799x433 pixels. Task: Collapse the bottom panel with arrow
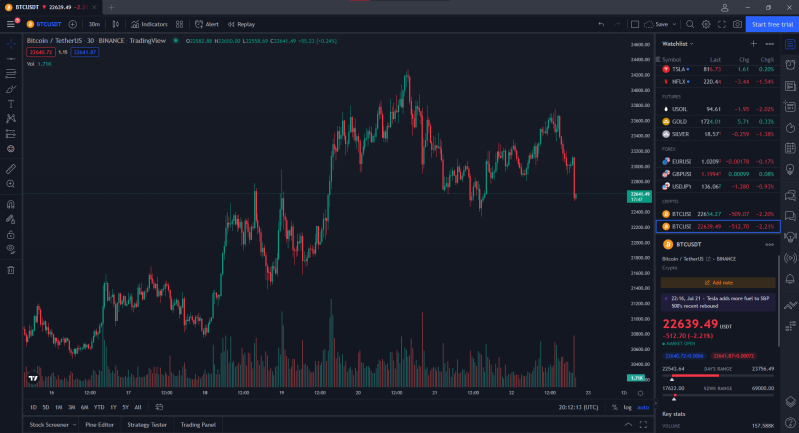coord(628,424)
